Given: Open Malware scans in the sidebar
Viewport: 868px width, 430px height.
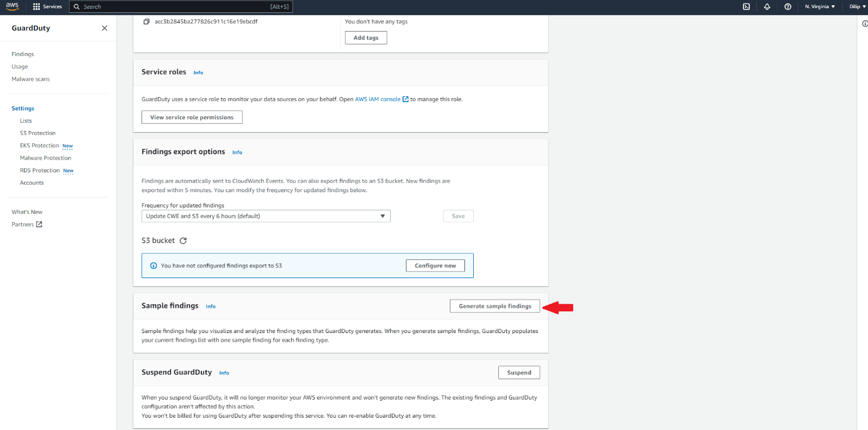Looking at the screenshot, I should tap(30, 79).
